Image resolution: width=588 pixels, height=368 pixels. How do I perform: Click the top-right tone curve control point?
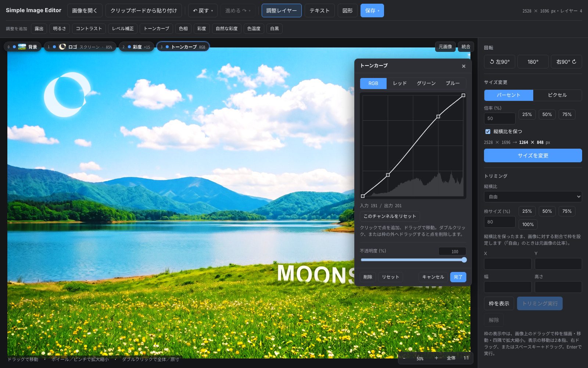click(463, 95)
